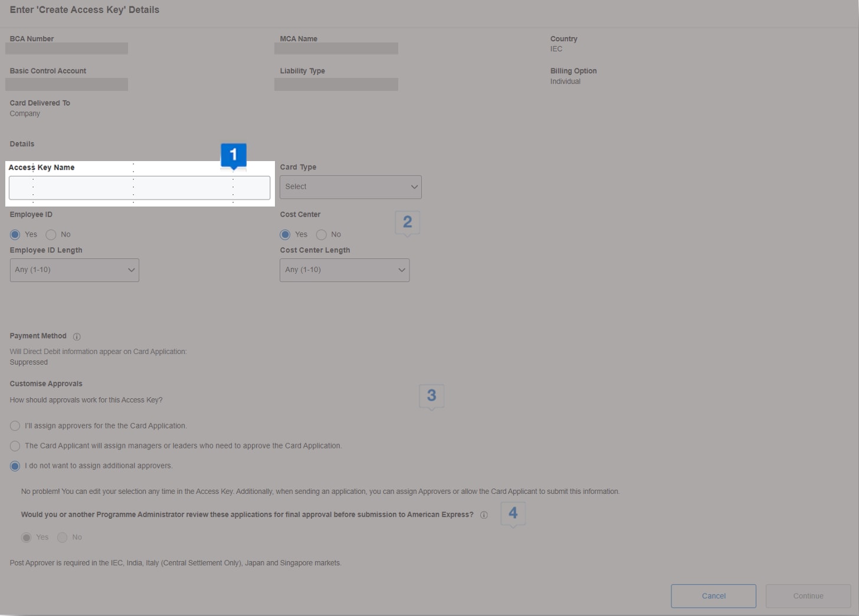Screen dimensions: 859x616
Task: Open the Payment Method info tooltip
Action: [x=77, y=336]
